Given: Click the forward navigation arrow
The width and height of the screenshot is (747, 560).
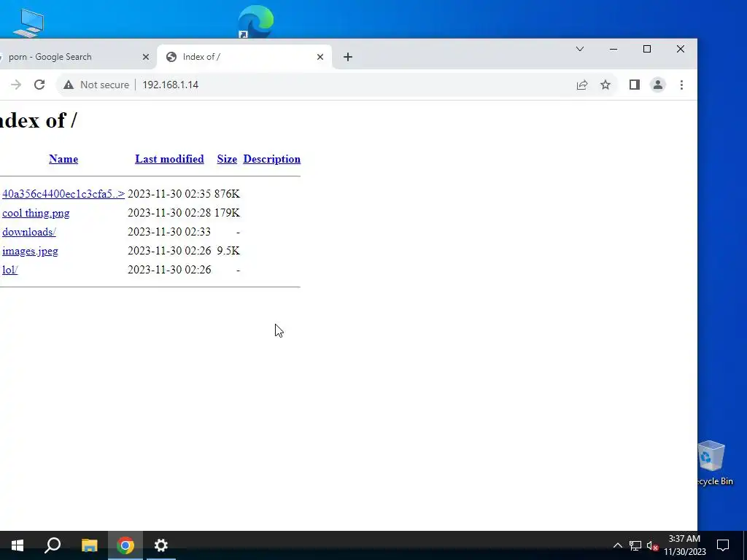Looking at the screenshot, I should (16, 85).
